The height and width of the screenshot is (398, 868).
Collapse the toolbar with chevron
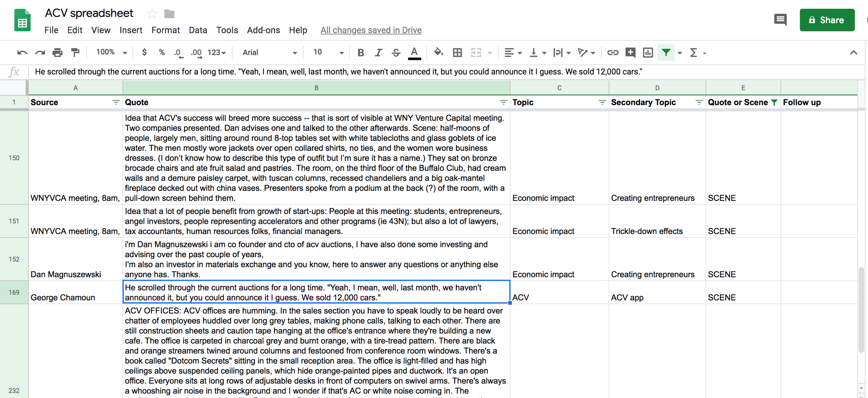click(x=853, y=52)
